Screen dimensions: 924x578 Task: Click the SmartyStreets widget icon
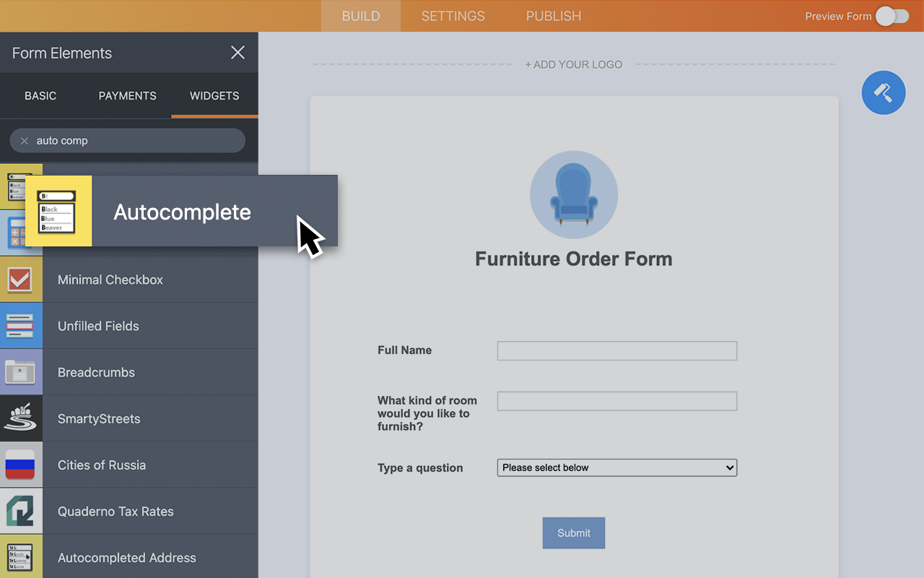click(x=21, y=418)
